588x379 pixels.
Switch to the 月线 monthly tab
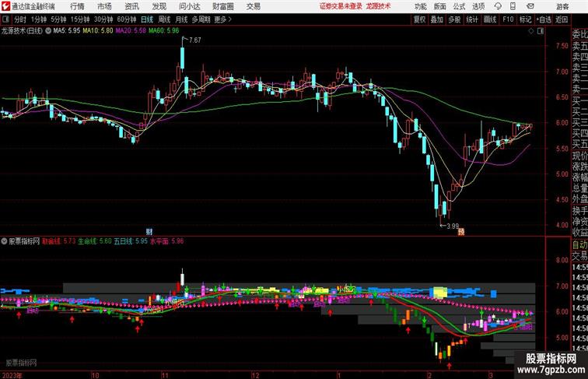181,19
